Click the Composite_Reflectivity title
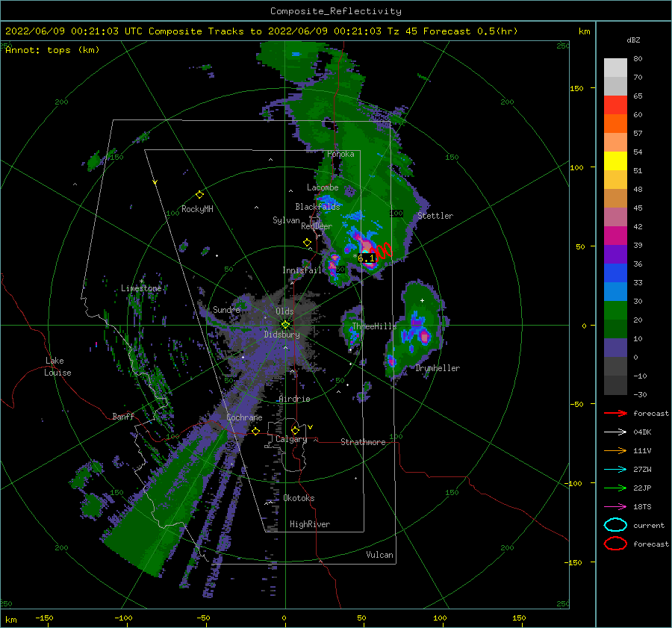The width and height of the screenshot is (672, 628). click(336, 11)
